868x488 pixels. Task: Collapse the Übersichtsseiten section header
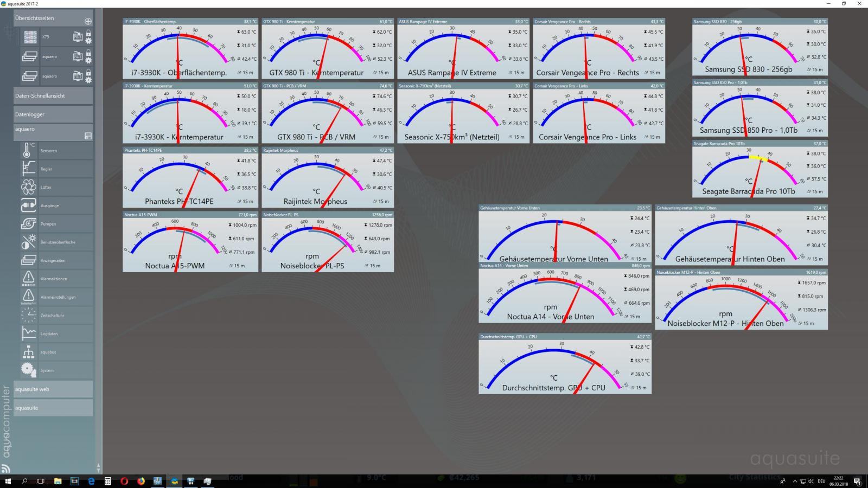[x=53, y=18]
